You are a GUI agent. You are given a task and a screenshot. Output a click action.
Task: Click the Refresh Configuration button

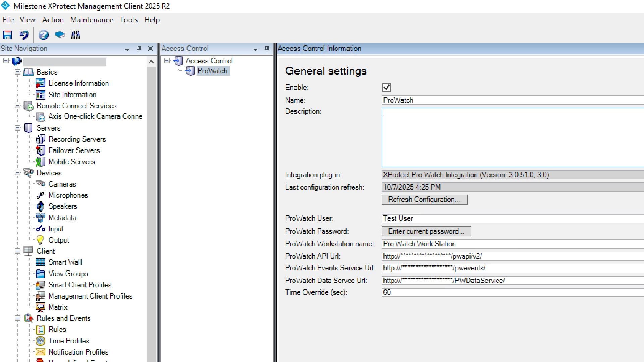point(424,200)
